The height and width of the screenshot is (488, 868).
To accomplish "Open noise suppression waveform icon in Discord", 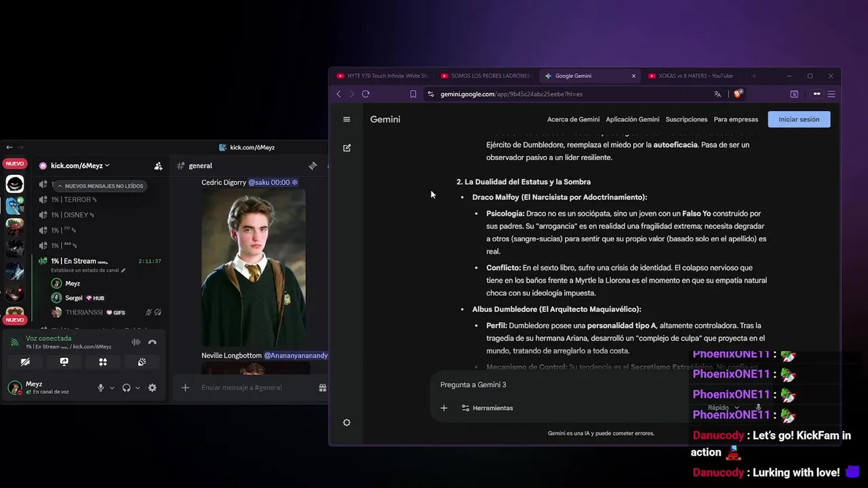I will pos(136,342).
